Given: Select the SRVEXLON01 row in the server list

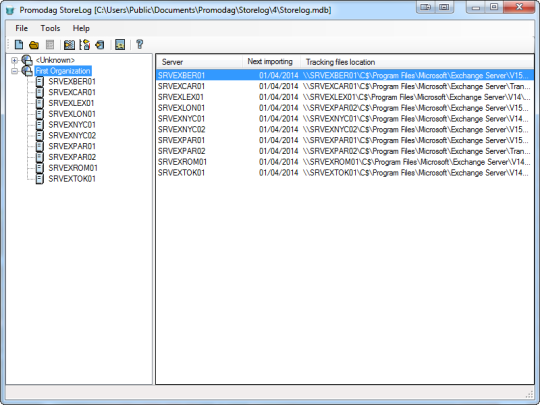Looking at the screenshot, I should (x=345, y=108).
